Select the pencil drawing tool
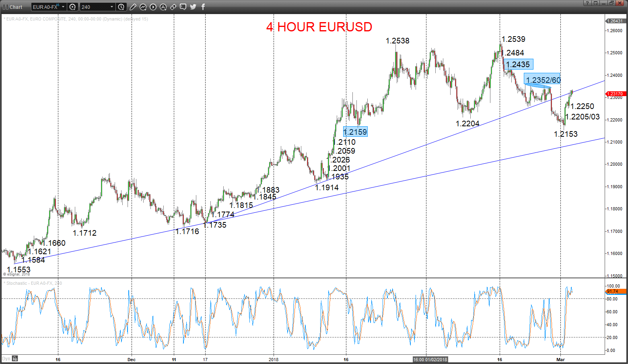 (133, 7)
